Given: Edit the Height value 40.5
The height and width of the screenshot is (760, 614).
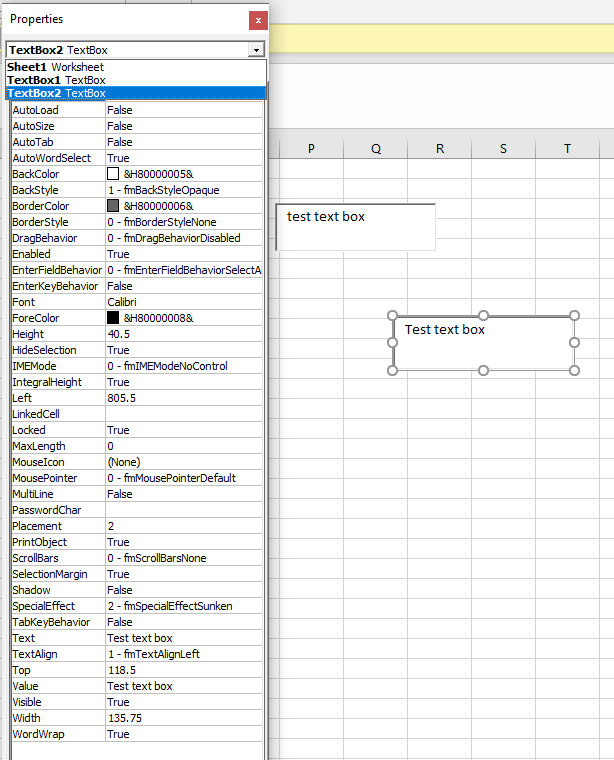Looking at the screenshot, I should (184, 334).
